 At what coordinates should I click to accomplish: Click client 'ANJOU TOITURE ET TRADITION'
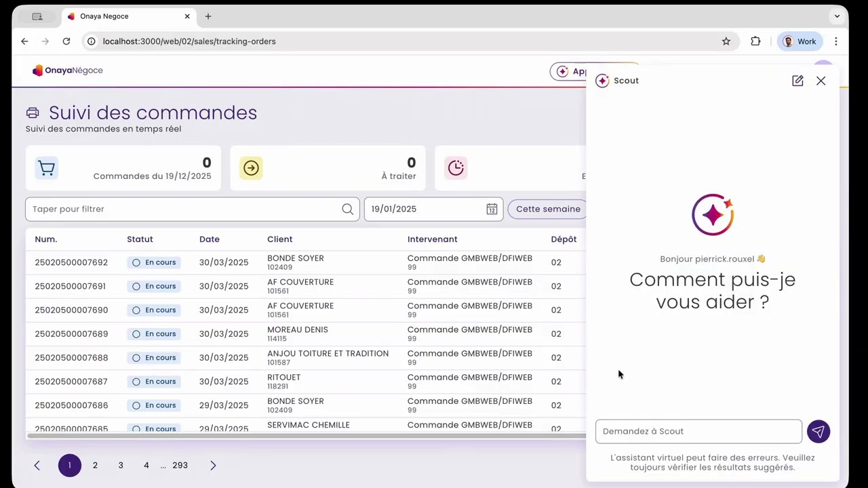click(328, 354)
